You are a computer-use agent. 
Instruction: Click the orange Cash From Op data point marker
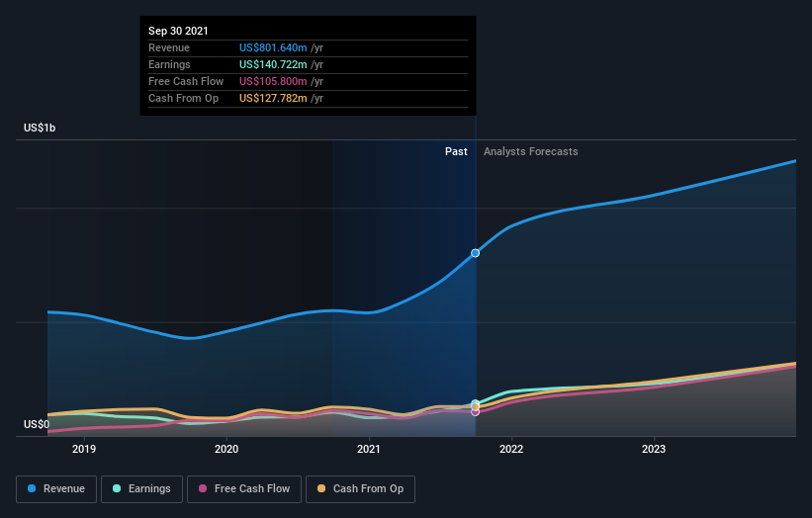pos(476,406)
